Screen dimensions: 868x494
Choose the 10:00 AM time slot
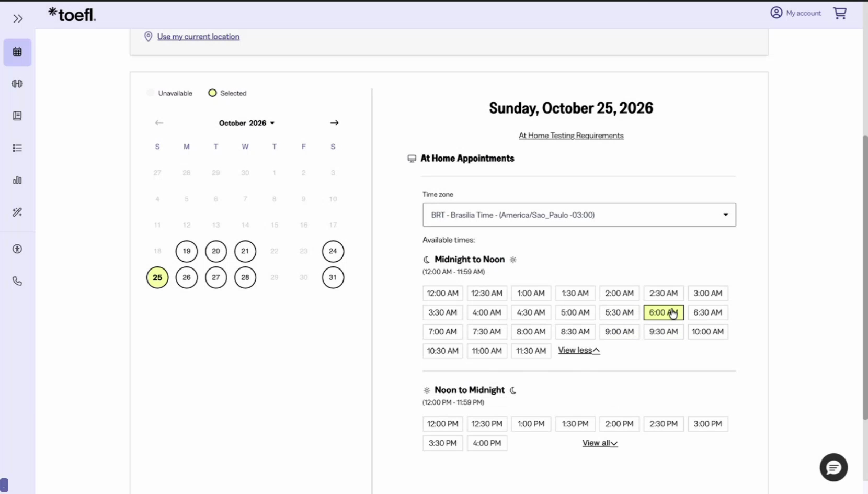tap(707, 332)
